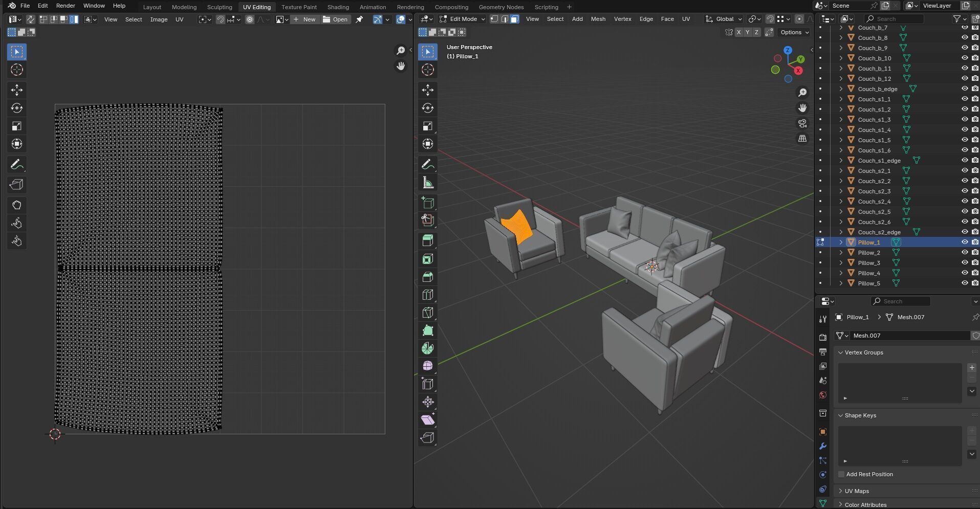Screen dimensions: 980x509
Task: Enable the Add Rest Position checkbox
Action: point(841,474)
